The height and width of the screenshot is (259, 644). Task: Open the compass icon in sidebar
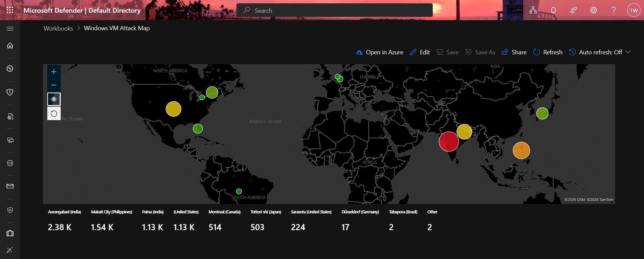pos(10,68)
